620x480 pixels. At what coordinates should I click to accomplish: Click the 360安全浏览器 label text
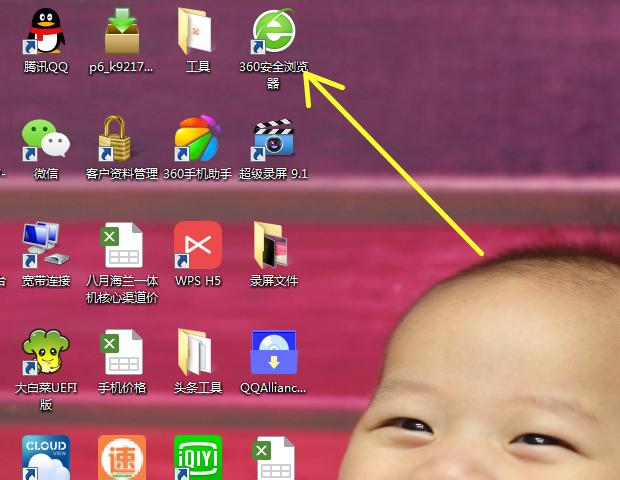point(274,75)
